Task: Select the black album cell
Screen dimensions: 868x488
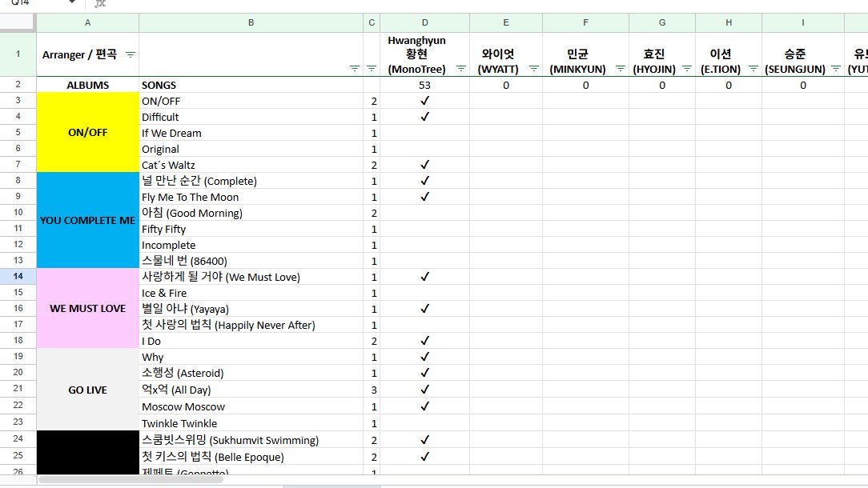Action: [x=87, y=453]
